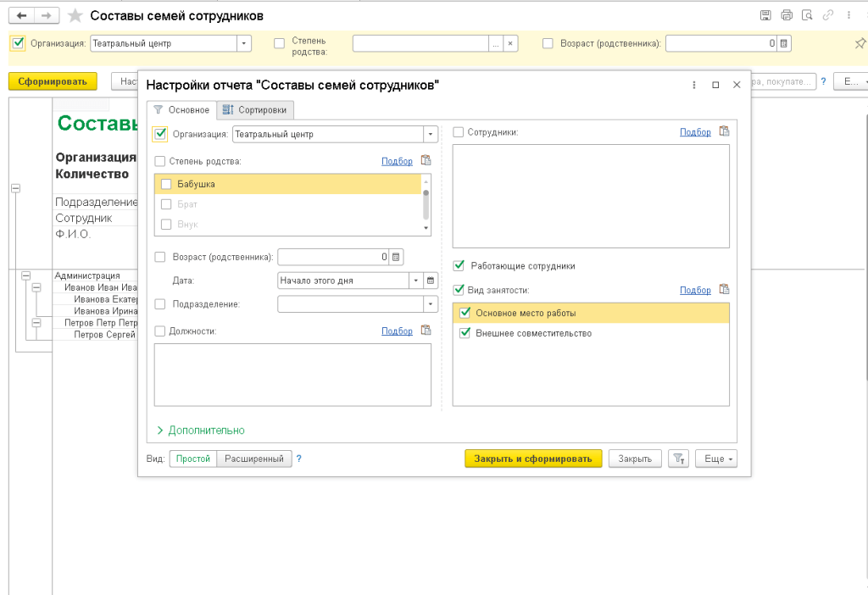Uncheck Работающие сотрудники checkbox
This screenshot has width=868, height=595.
[x=459, y=265]
